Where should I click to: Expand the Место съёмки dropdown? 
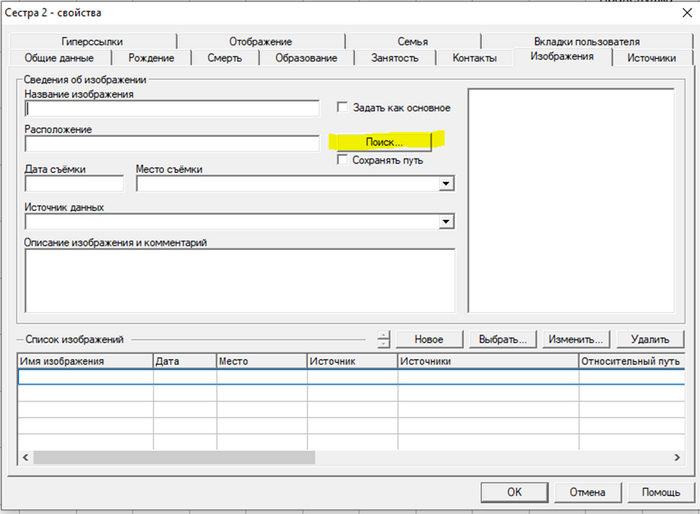[446, 184]
